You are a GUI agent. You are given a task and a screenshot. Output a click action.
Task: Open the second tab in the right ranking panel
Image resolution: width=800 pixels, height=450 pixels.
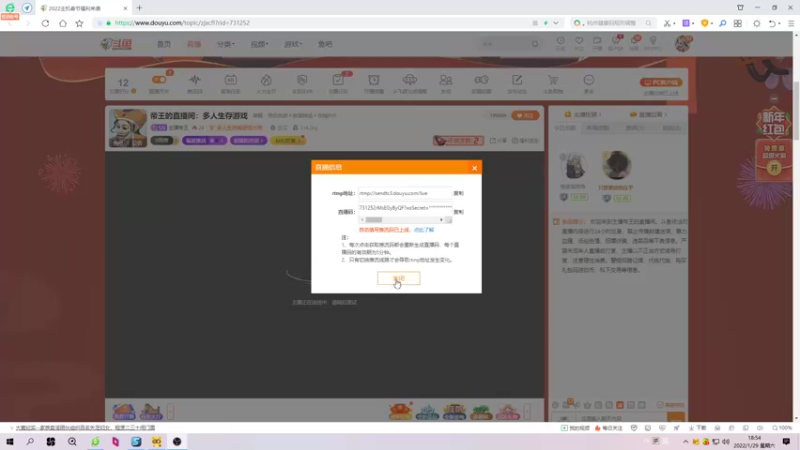pyautogui.click(x=597, y=128)
